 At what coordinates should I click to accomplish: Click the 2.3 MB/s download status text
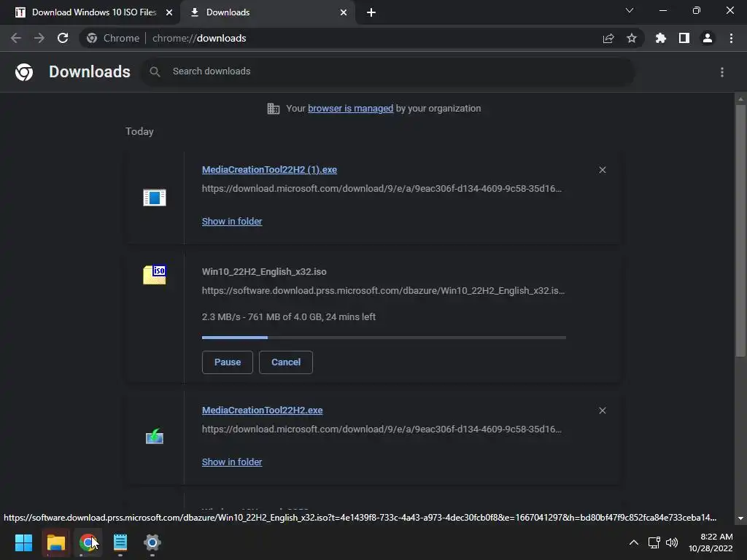tap(289, 316)
